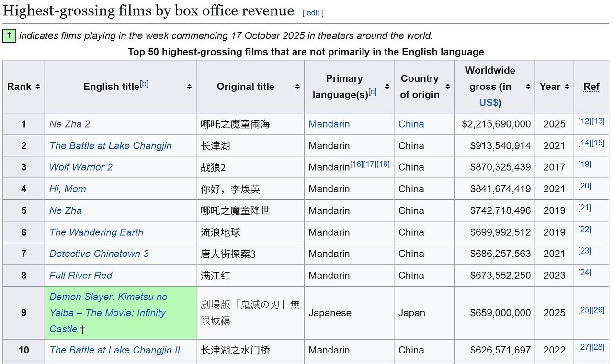This screenshot has height=364, width=613.
Task: Open citation [17] beside Wolf Warrior 2's language
Action: [370, 164]
